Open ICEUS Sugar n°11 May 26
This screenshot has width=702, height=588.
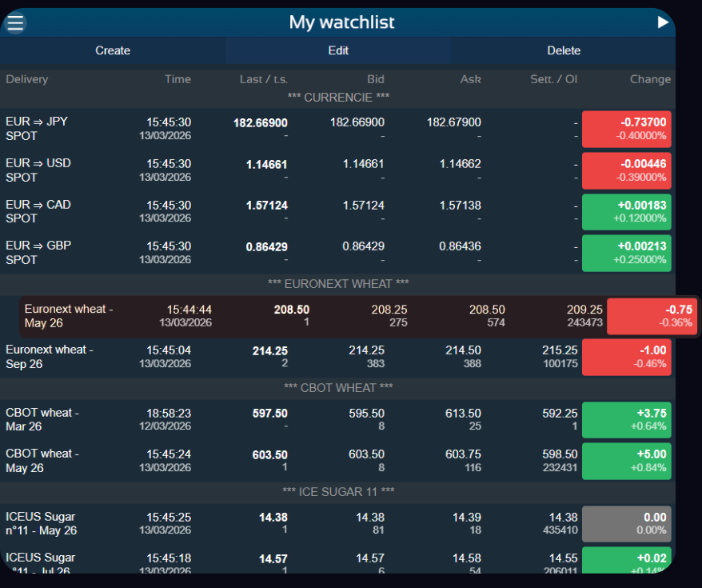41,524
